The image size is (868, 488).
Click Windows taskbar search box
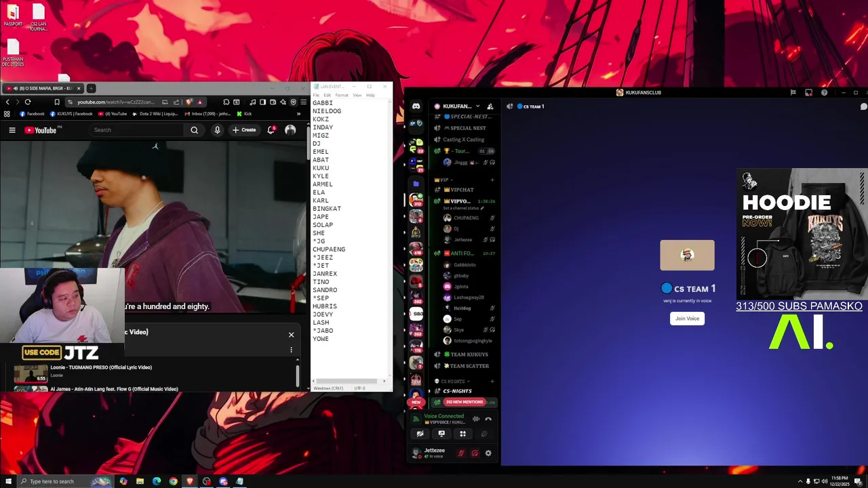click(64, 481)
